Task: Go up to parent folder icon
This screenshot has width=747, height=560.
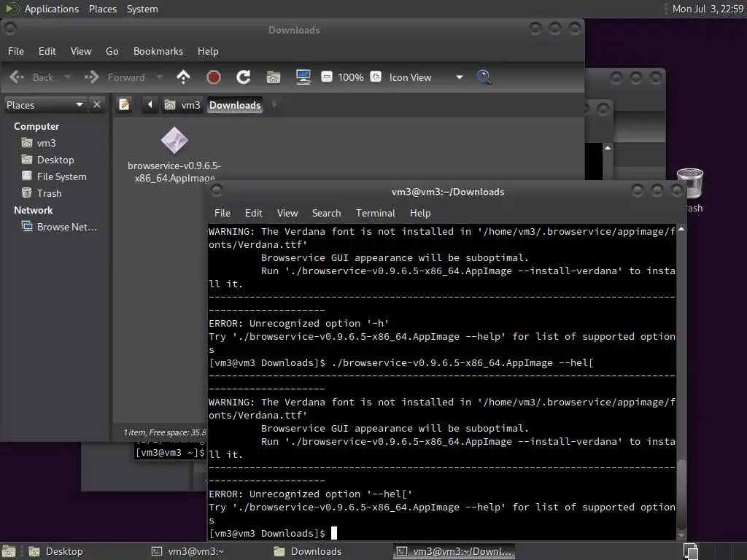Action: coord(183,77)
